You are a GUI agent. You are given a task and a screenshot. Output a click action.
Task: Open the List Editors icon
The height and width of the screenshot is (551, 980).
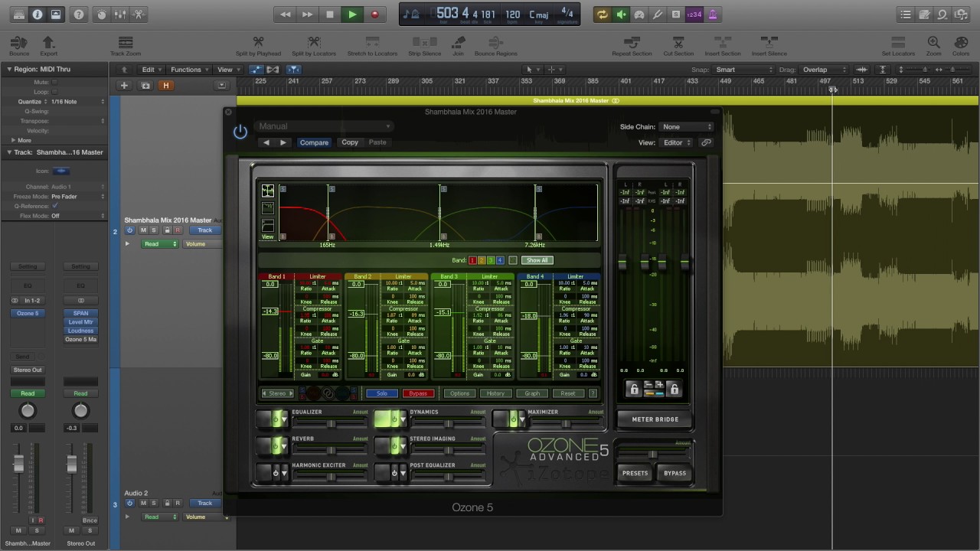pos(906,15)
